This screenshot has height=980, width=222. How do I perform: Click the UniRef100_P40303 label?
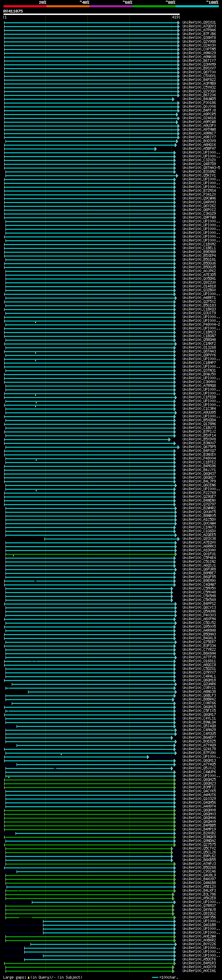(199, 615)
